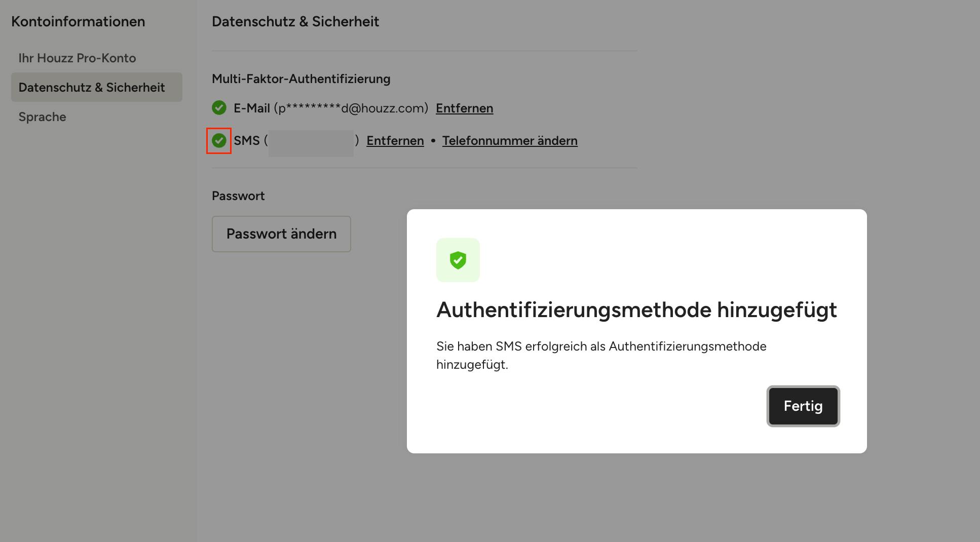This screenshot has height=542, width=980.
Task: Click the dialog's SMS success message text
Action: point(601,356)
